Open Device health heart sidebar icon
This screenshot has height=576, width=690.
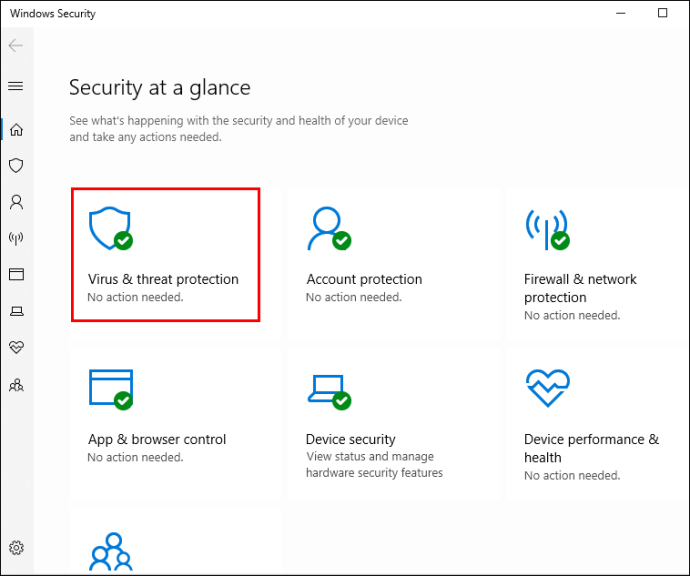point(16,347)
